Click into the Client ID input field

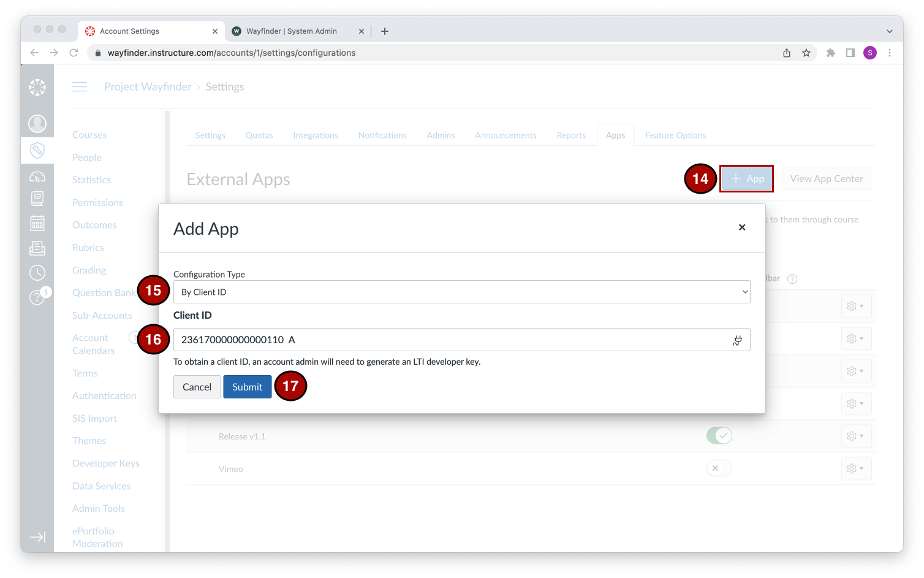462,340
